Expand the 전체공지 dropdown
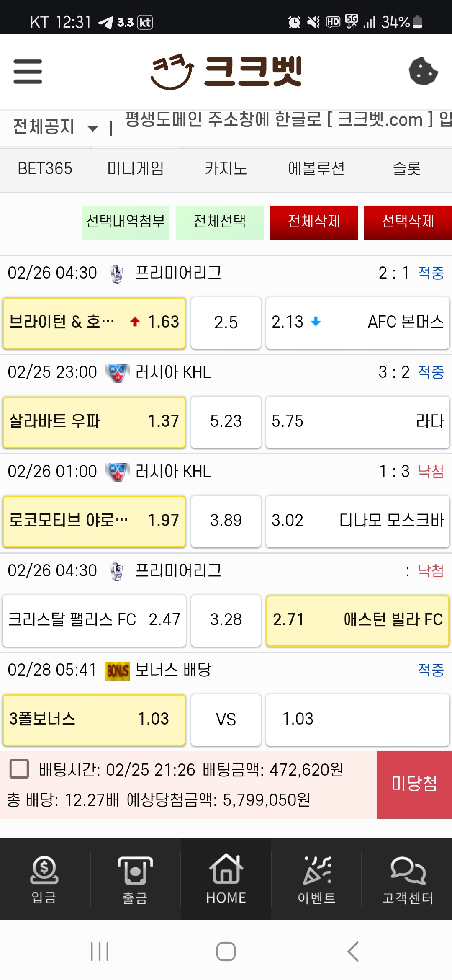 point(55,126)
